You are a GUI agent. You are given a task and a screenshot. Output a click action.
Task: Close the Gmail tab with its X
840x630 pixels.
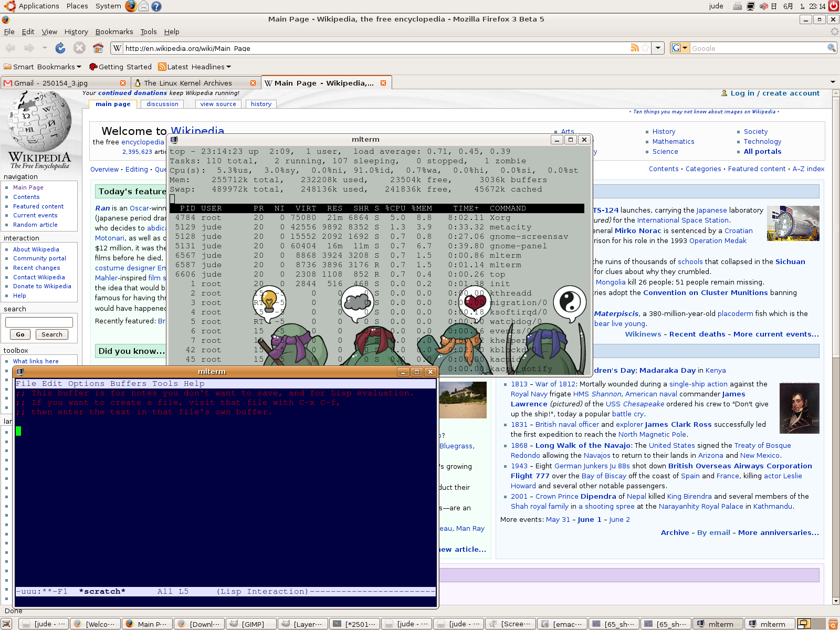tap(123, 83)
